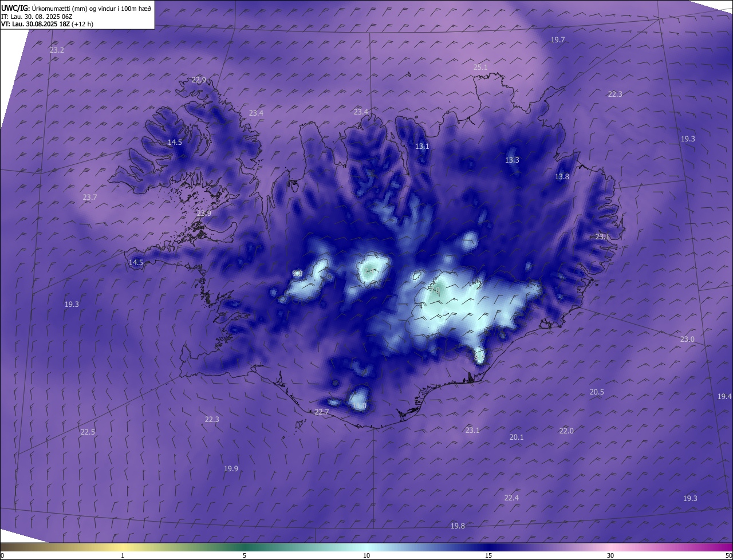Image resolution: width=733 pixels, height=560 pixels.
Task: Click the 23.9 value label
Action: pyautogui.click(x=204, y=214)
